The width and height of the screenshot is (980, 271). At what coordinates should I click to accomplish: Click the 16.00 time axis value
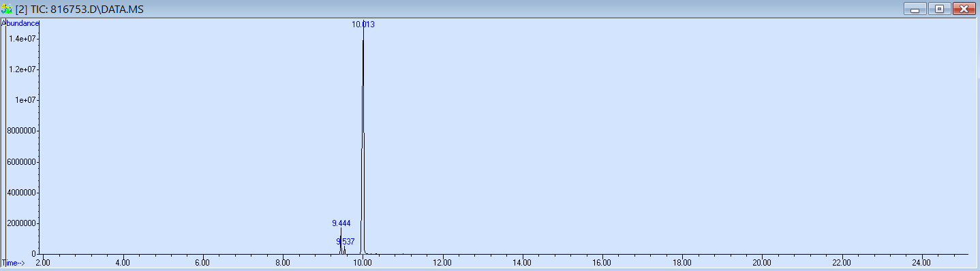602,262
